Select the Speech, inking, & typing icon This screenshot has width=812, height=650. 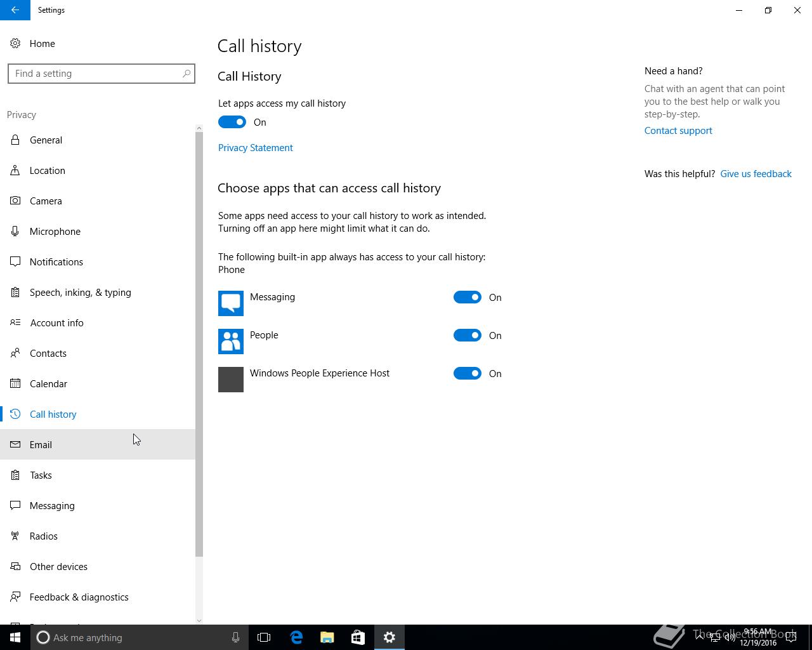15,292
